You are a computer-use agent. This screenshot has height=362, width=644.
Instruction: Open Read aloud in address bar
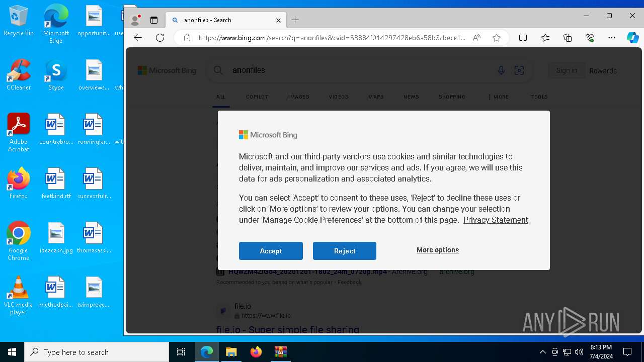(x=476, y=38)
